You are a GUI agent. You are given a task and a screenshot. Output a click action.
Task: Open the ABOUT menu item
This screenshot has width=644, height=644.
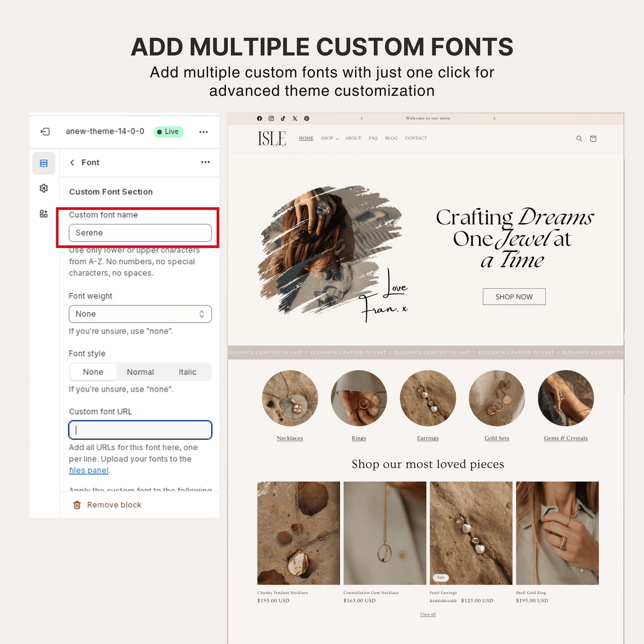click(353, 138)
